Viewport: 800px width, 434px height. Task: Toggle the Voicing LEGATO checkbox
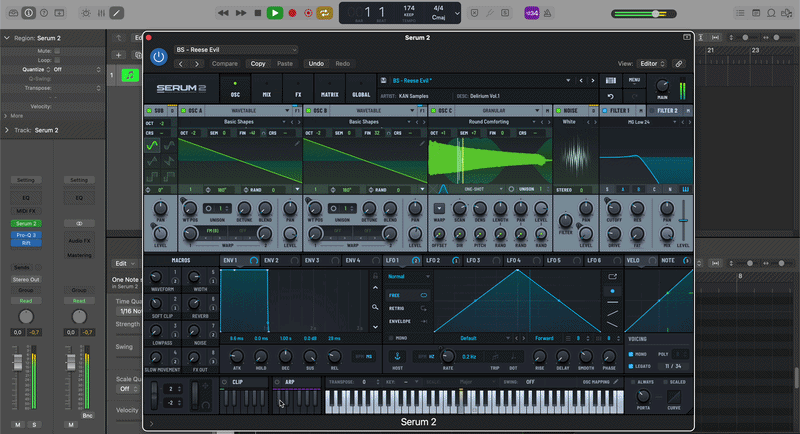[x=631, y=366]
